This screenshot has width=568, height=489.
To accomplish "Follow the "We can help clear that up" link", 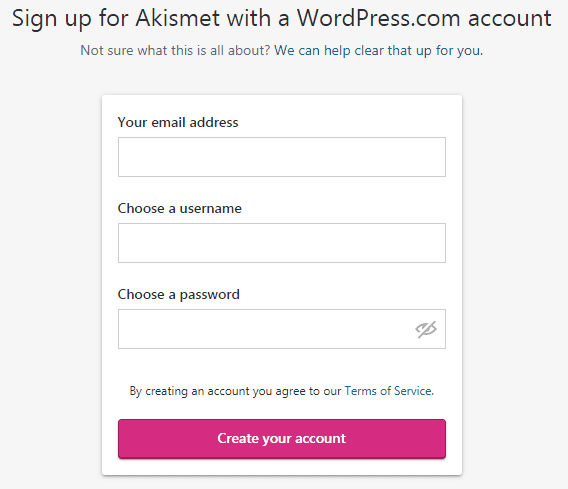I will 378,50.
